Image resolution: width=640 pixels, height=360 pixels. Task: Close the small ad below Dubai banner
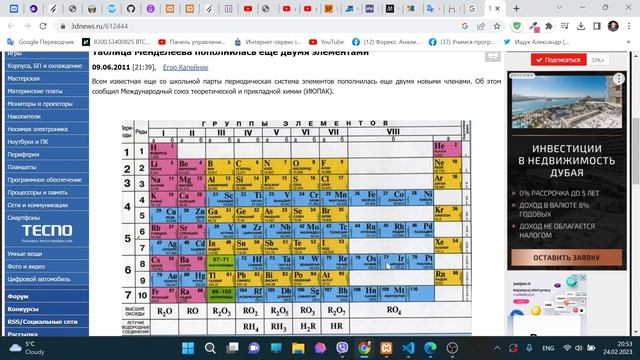(583, 278)
